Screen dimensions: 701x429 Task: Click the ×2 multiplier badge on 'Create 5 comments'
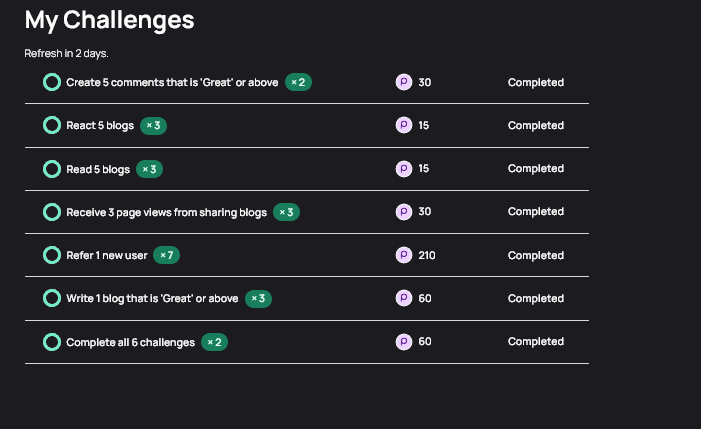(x=298, y=82)
